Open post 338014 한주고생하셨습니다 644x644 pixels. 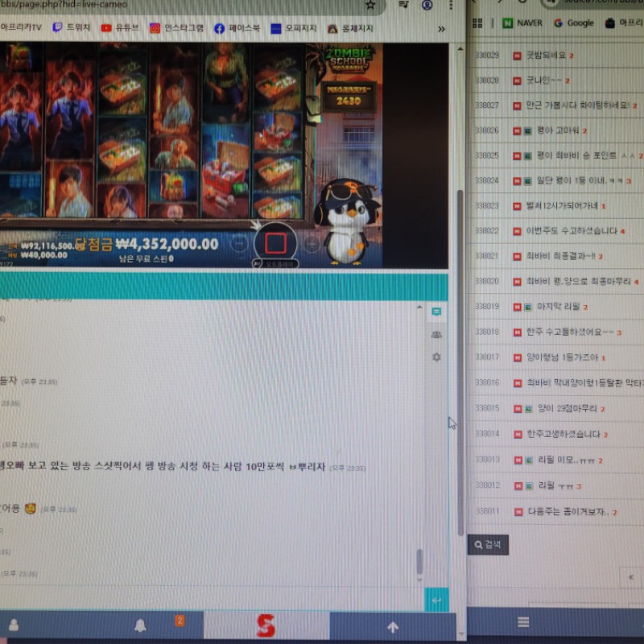(x=563, y=434)
